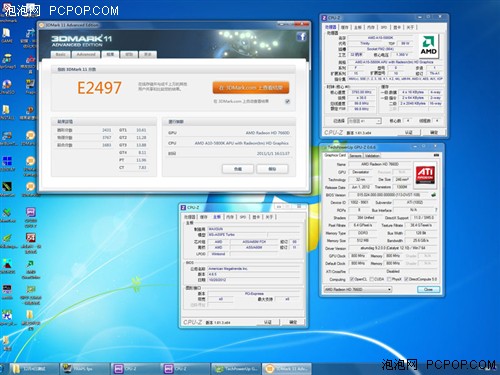This screenshot has height=375, width=500.
Task: Click the E2497 score in 3DMark 11
Action: [99, 88]
